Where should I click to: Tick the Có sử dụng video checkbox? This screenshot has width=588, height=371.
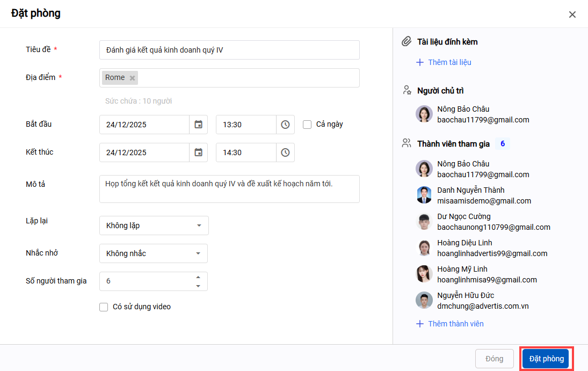[x=104, y=307]
